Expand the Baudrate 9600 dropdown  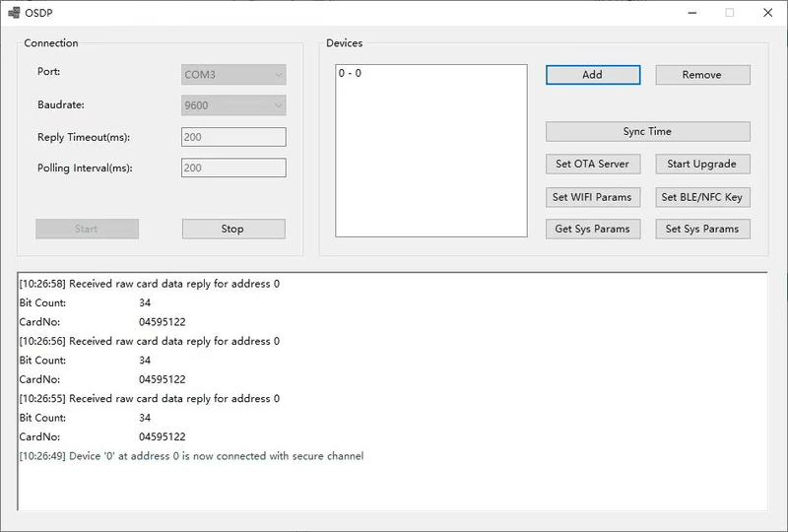pos(233,105)
